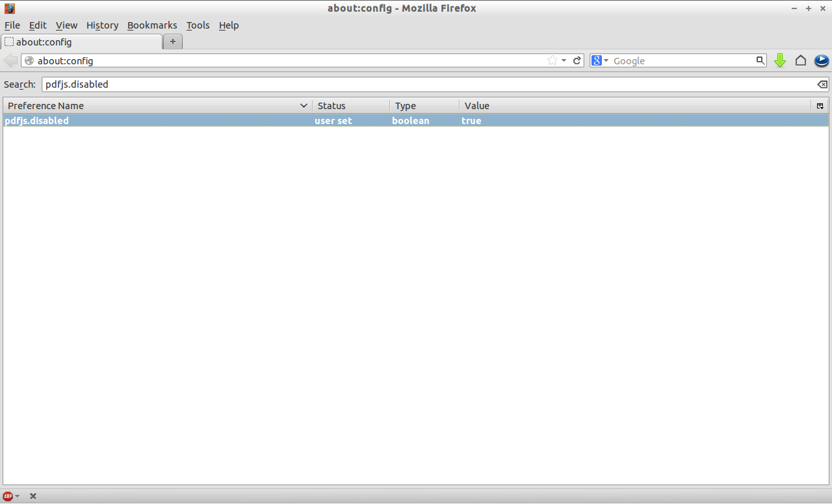832x504 pixels.
Task: Reload the current page
Action: (577, 60)
